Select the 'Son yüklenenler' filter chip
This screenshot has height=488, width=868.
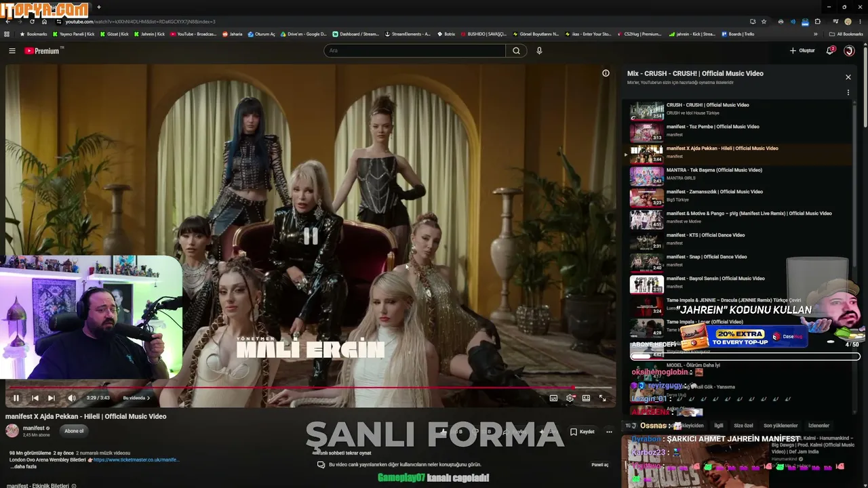[781, 426]
